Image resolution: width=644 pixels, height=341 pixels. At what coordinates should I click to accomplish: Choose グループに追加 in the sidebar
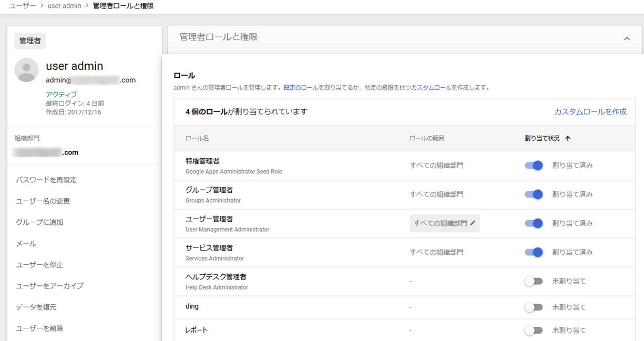coord(39,222)
